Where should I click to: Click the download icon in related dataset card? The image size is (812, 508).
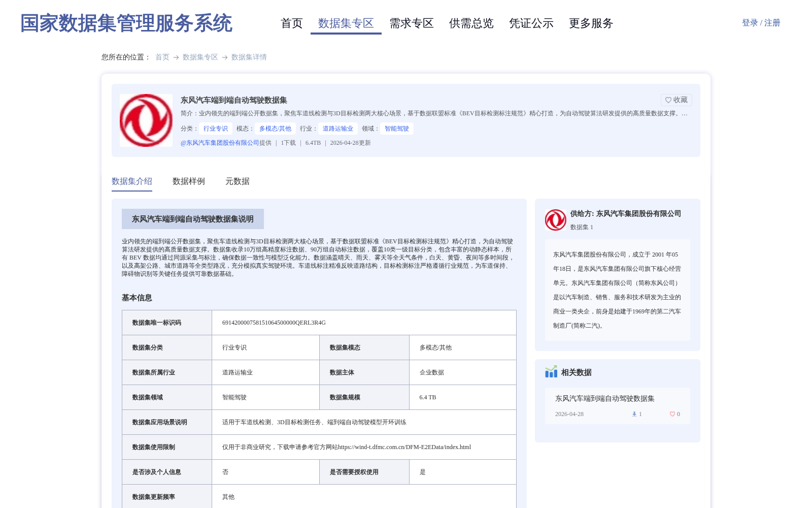[x=634, y=414]
